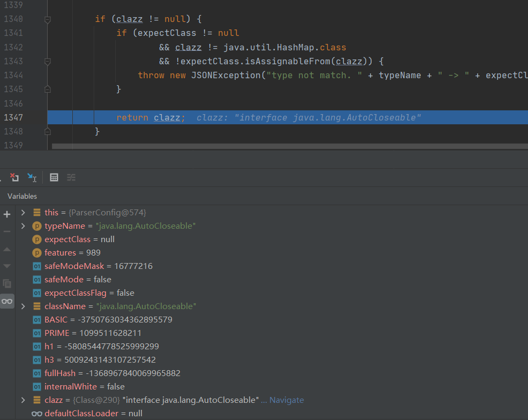Viewport: 528px width, 420px height.
Task: Click the remove watch minus icon
Action: [7, 231]
